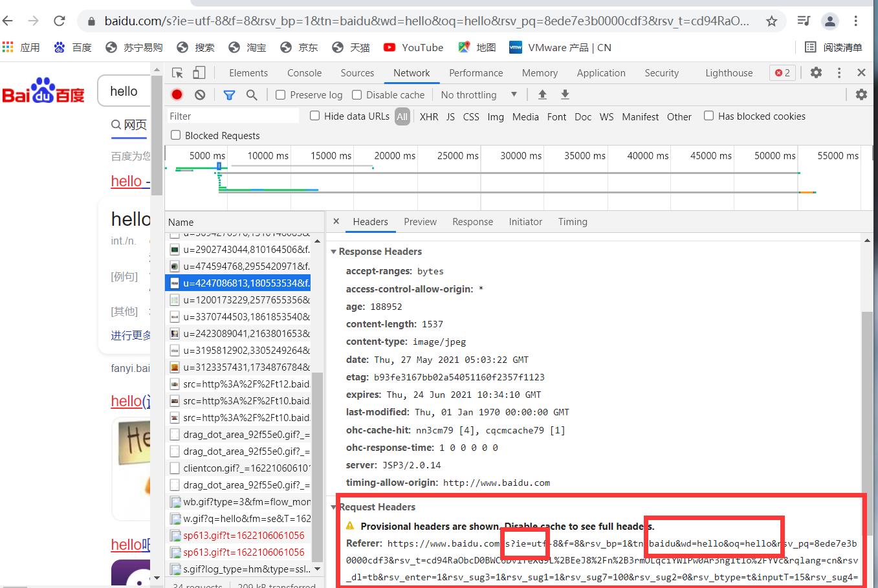Select request u=1200173229,2577653356
Screen dimensions: 878x588
[238, 300]
